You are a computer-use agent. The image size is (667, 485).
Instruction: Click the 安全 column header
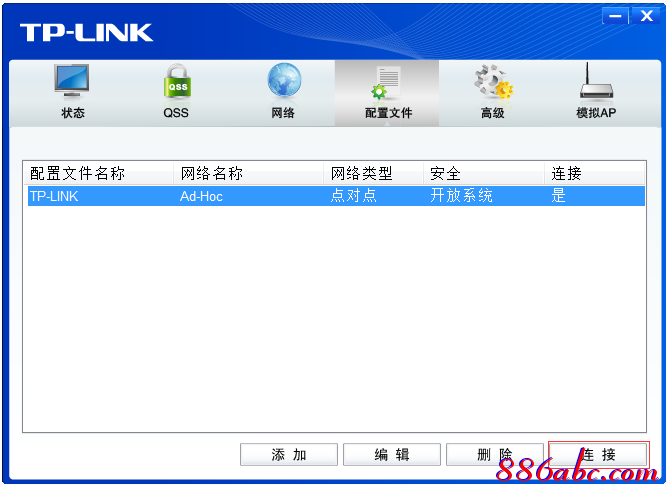tap(484, 173)
